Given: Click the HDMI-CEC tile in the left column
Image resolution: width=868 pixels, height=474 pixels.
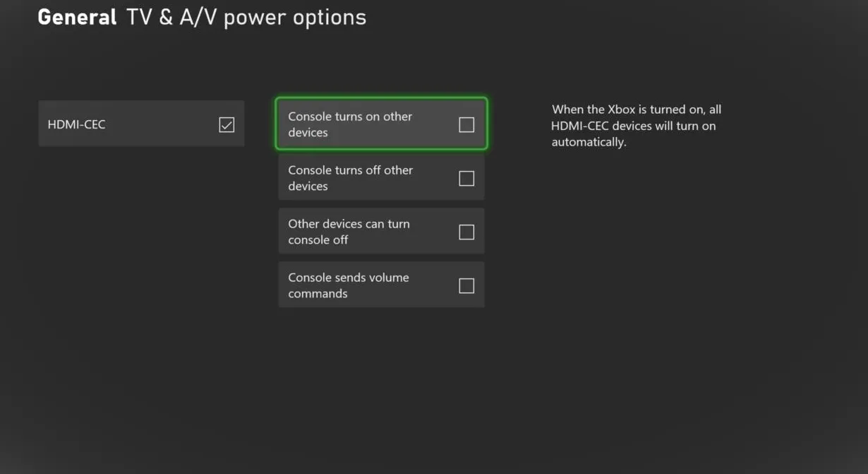Looking at the screenshot, I should (141, 124).
